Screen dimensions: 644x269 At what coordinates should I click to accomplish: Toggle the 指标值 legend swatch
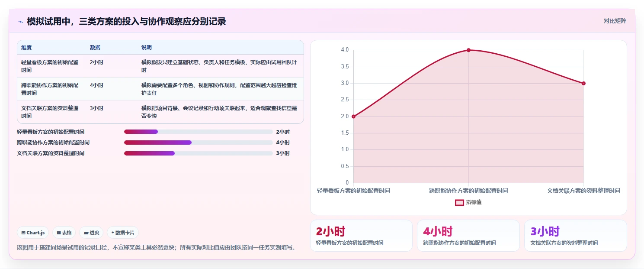pos(459,202)
